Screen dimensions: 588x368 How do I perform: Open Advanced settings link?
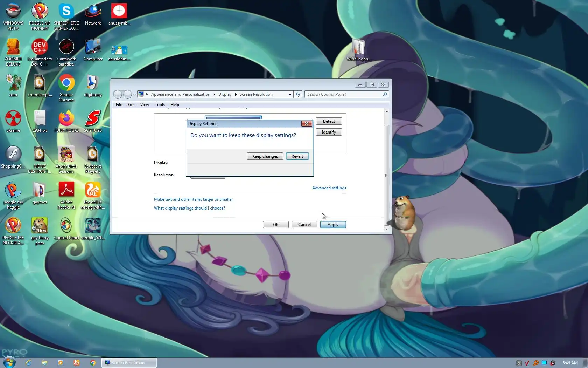[x=329, y=188]
